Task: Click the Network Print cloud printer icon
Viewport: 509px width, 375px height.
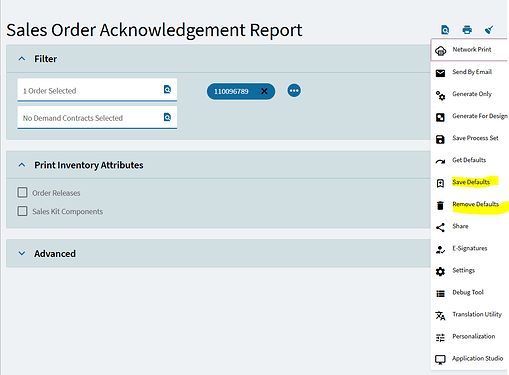Action: (441, 51)
